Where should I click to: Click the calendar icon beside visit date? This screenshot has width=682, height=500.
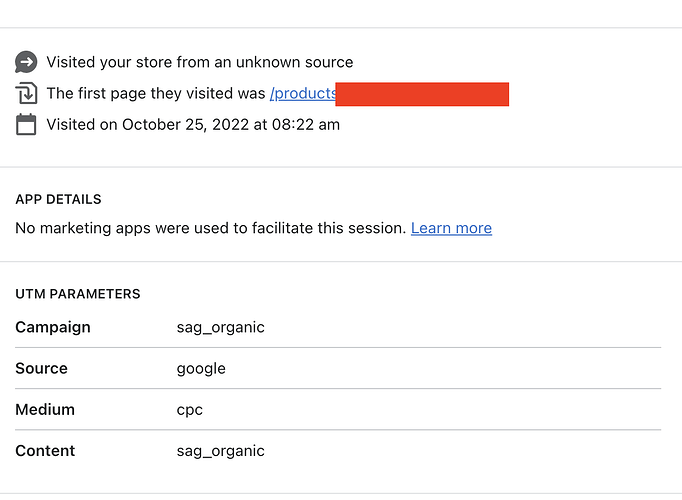coord(26,125)
